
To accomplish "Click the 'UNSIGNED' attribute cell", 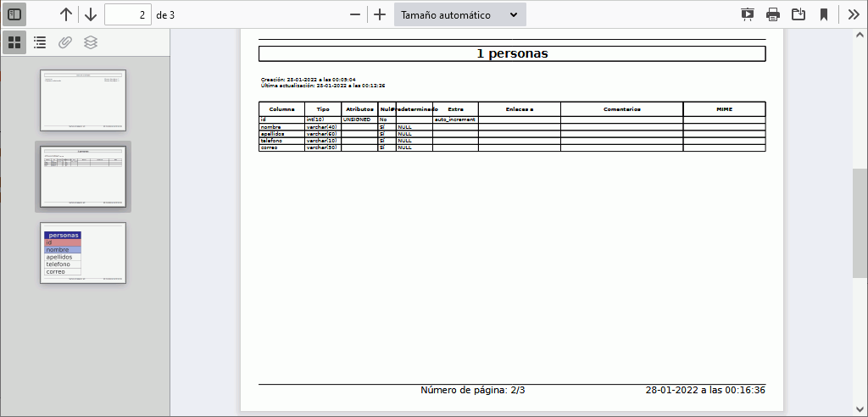I will click(359, 120).
